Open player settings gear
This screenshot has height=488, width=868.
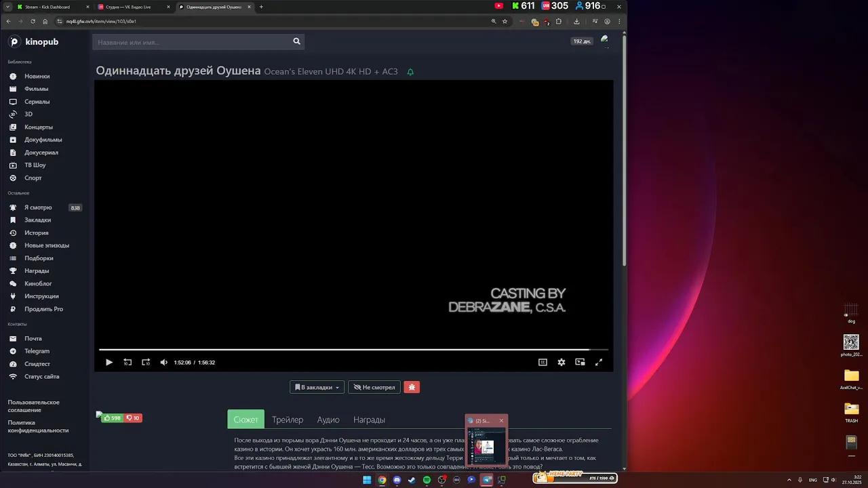(561, 363)
